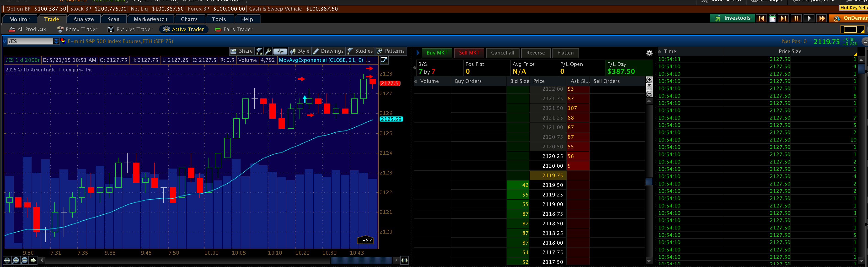Screen dimensions: 868x267
Task: Click the Sell MKT button
Action: (x=469, y=53)
